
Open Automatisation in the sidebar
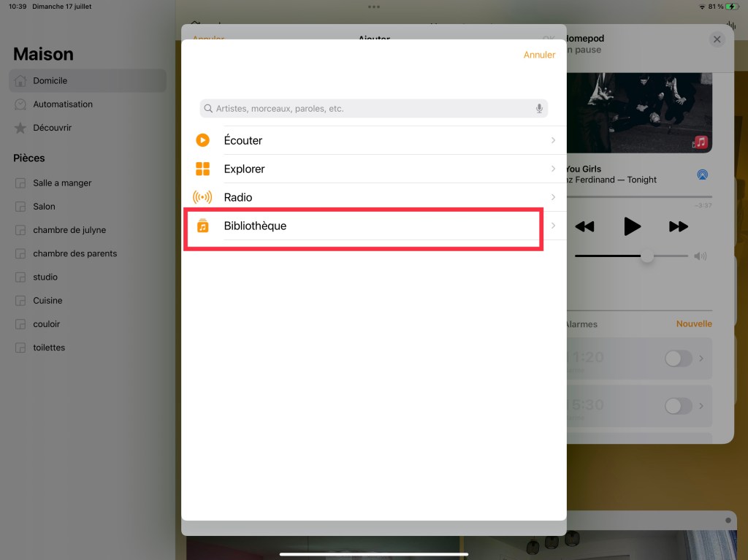click(x=63, y=104)
